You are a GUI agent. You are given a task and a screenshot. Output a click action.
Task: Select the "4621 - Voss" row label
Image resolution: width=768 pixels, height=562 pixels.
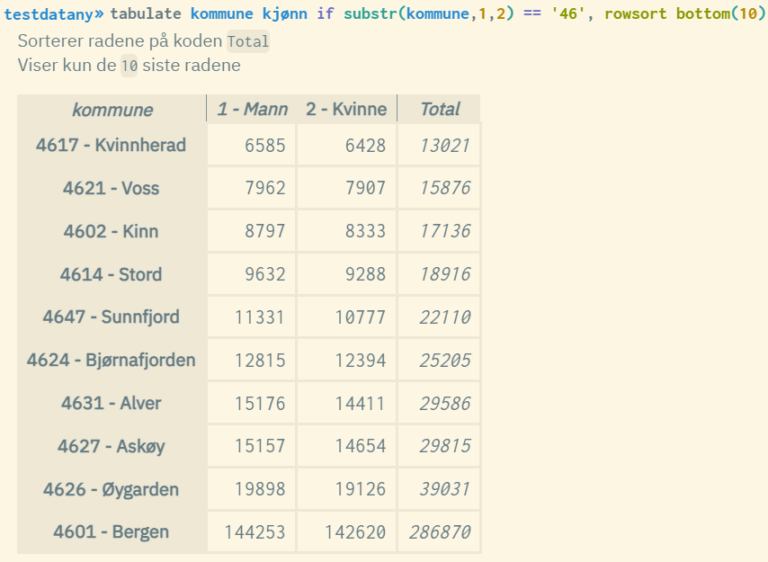pos(111,188)
